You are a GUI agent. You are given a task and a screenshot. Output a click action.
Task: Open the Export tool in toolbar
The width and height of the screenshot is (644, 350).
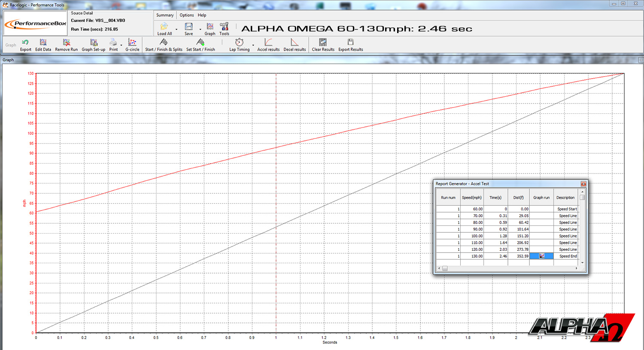25,45
